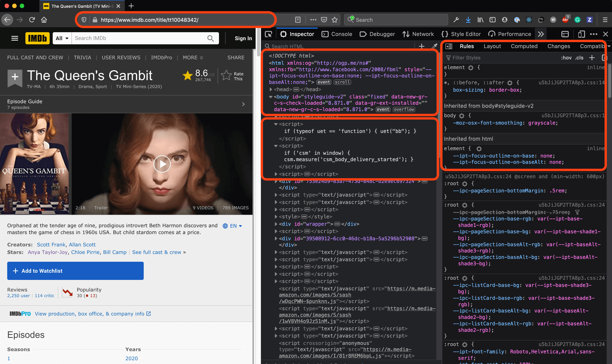
Task: Open the EN language dropdown
Action: (x=232, y=226)
